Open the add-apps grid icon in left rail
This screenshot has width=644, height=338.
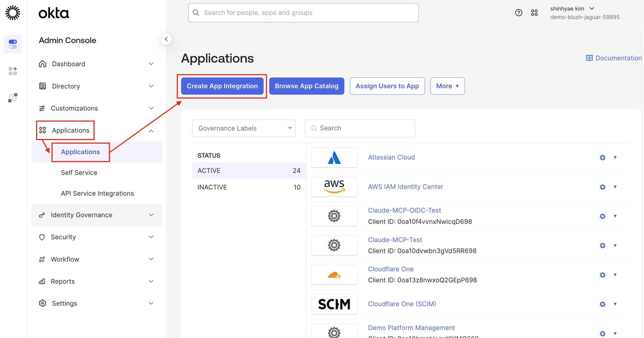[x=13, y=71]
